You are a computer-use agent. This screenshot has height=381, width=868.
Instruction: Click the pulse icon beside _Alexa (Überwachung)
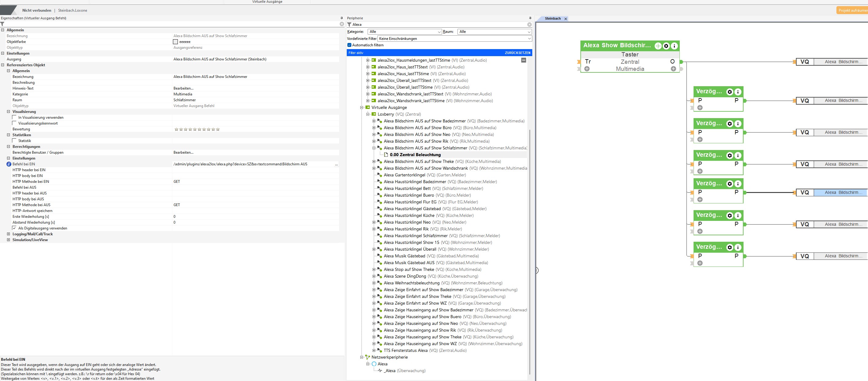pyautogui.click(x=380, y=371)
